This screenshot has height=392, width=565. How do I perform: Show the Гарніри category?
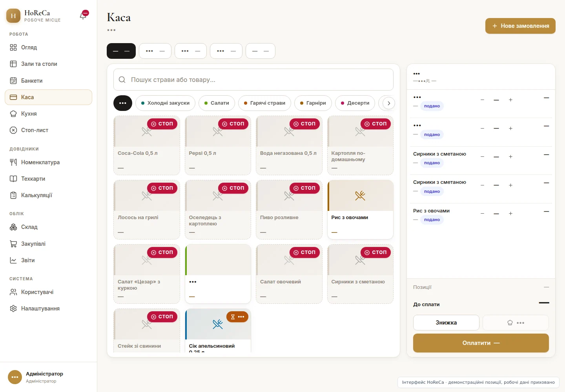(x=313, y=103)
